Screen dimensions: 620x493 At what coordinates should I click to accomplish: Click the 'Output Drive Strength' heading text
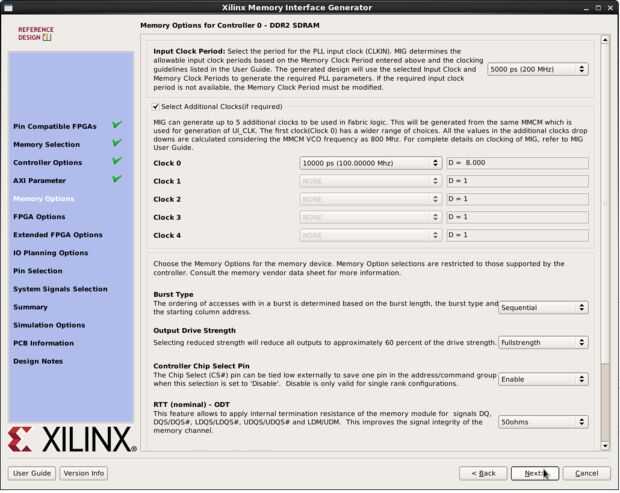pos(194,331)
